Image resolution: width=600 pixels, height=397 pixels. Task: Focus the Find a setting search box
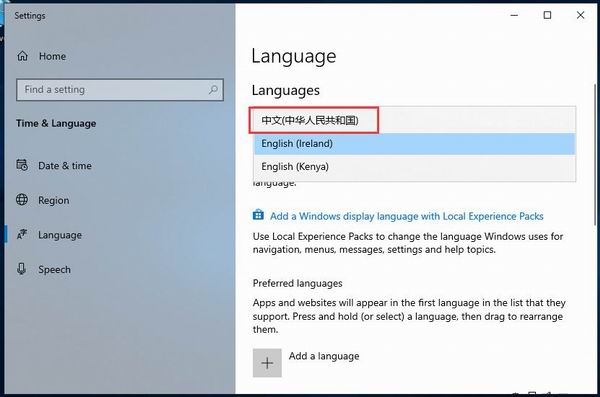(120, 90)
